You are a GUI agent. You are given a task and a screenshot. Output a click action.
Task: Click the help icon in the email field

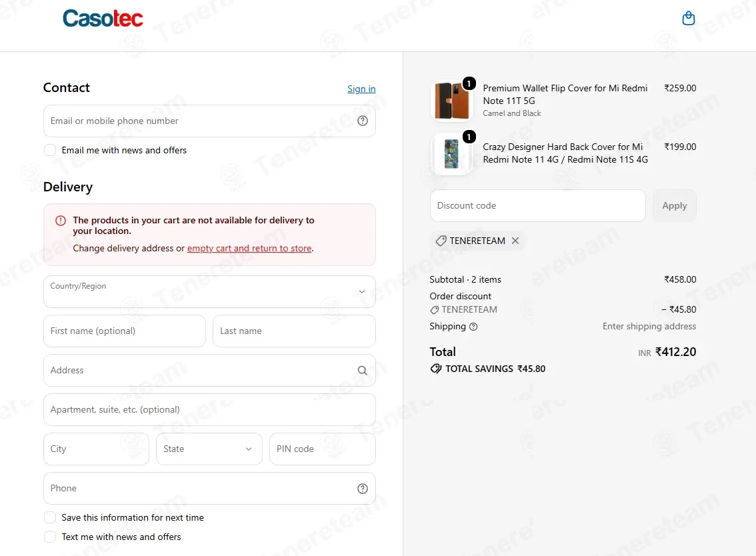click(363, 121)
